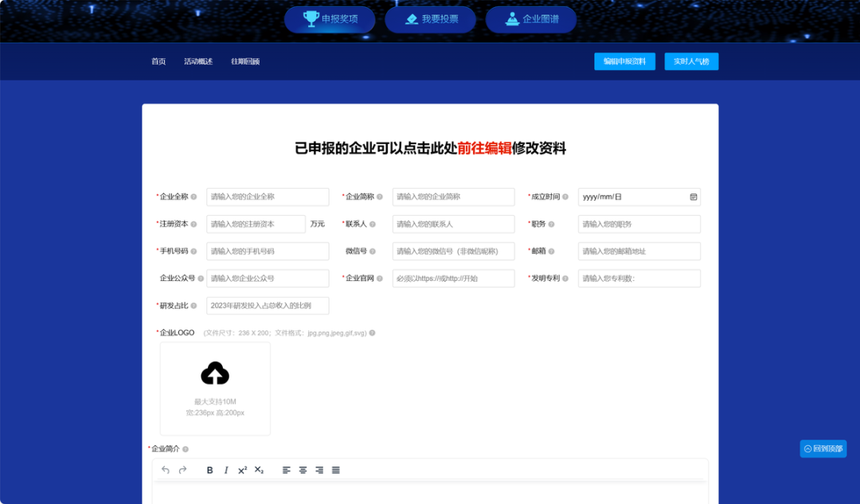Undo the last edit in the intro editor
The image size is (860, 504).
166,470
